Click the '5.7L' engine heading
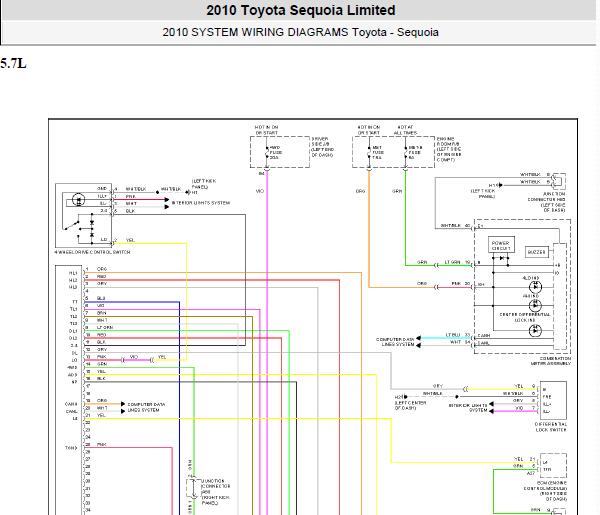This screenshot has width=600, height=515. [13, 63]
